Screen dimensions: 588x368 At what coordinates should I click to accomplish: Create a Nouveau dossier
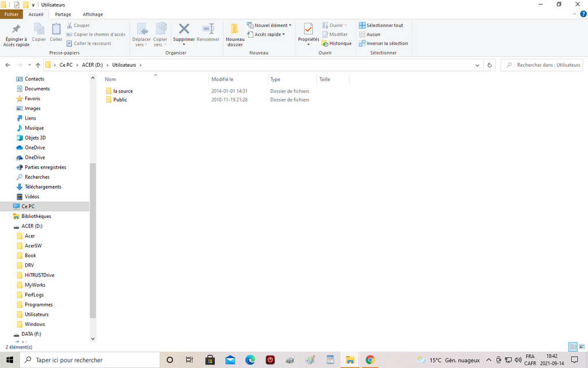(235, 34)
